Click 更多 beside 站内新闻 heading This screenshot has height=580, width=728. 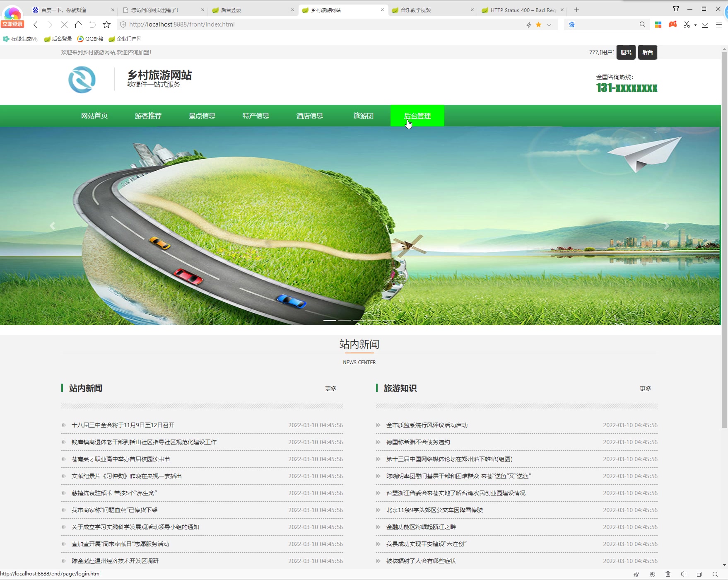click(x=331, y=389)
